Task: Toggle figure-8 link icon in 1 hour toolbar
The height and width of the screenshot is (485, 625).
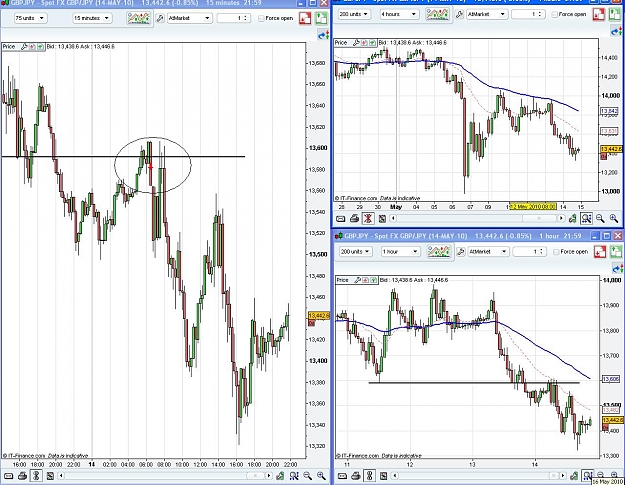Action: [x=369, y=476]
